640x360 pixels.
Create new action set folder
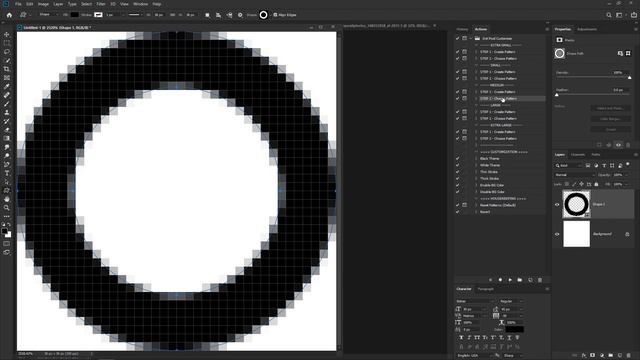[x=520, y=280]
